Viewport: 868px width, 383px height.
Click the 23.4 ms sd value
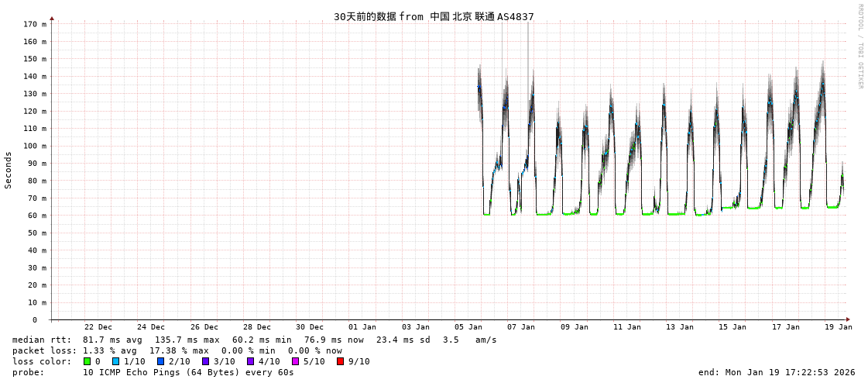pos(406,340)
